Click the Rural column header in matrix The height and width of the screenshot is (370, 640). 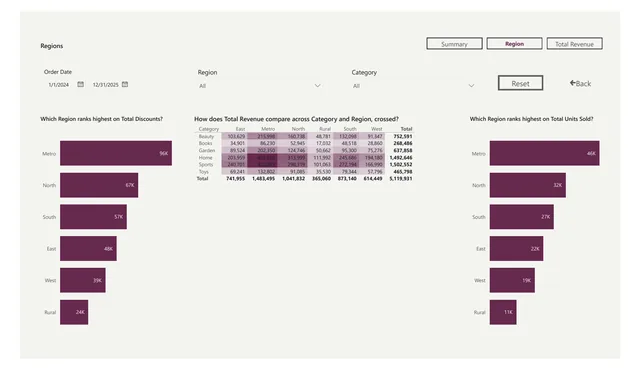coord(325,129)
